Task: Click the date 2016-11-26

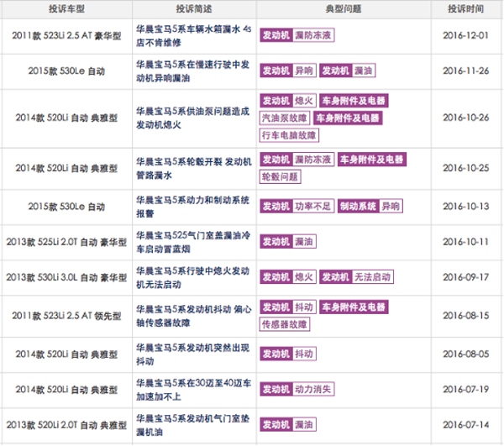Action: tap(465, 71)
